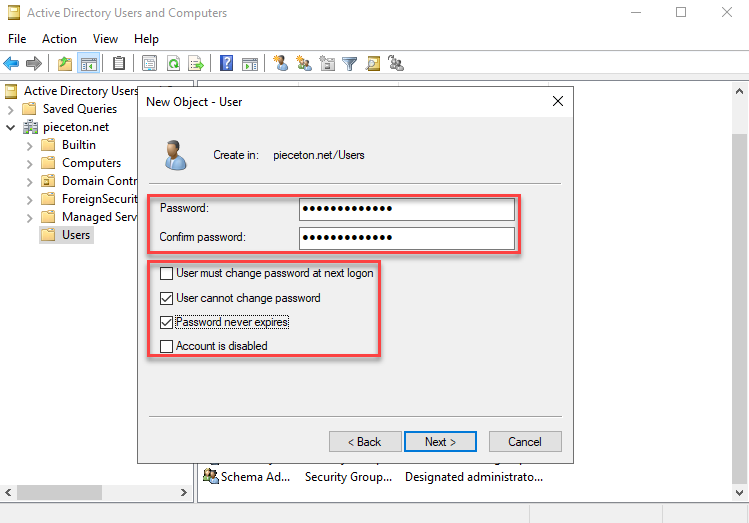Collapse the pieceton.net domain node
749x523 pixels.
11,128
